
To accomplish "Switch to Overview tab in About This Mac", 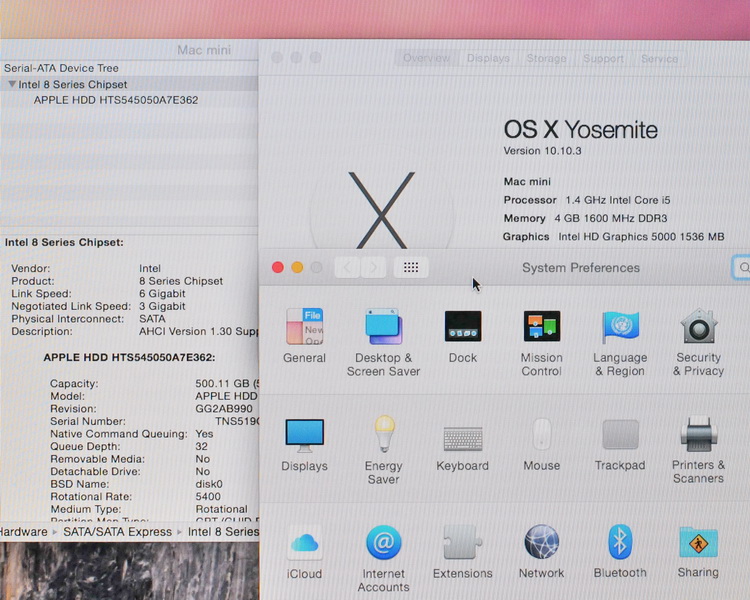I will [x=426, y=58].
